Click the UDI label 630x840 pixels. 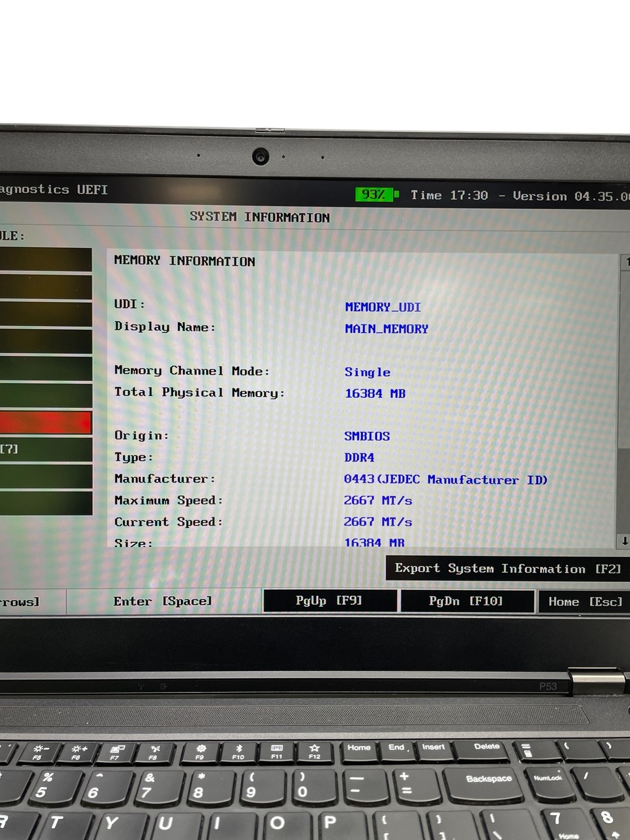click(x=129, y=304)
